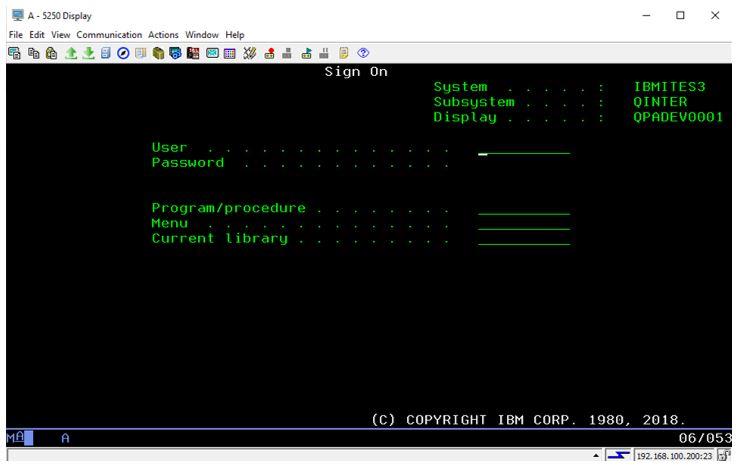This screenshot has width=742, height=473.
Task: Click the red dot record macro icon
Action: pos(269,53)
